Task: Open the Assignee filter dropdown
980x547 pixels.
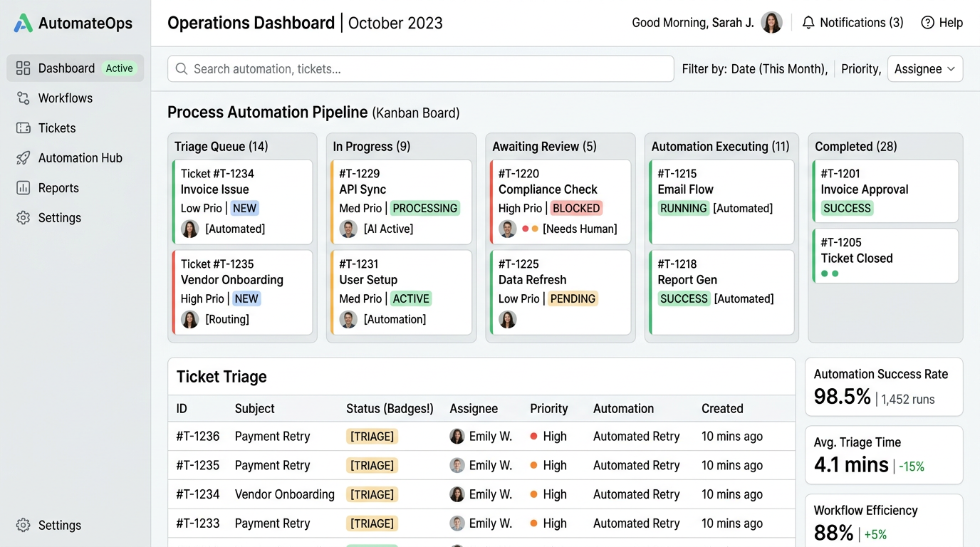Action: tap(924, 69)
